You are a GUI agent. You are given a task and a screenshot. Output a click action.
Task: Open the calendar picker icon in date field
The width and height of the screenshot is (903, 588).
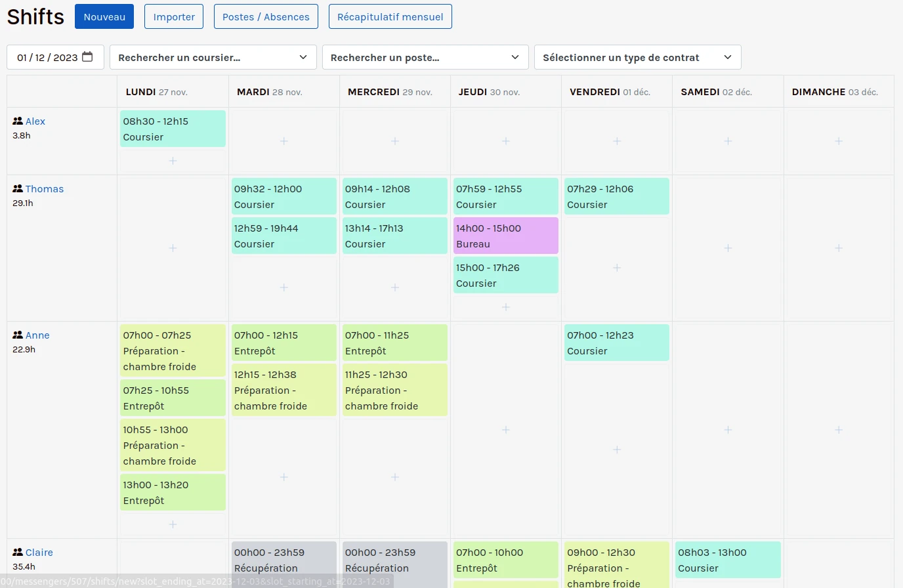coord(87,57)
